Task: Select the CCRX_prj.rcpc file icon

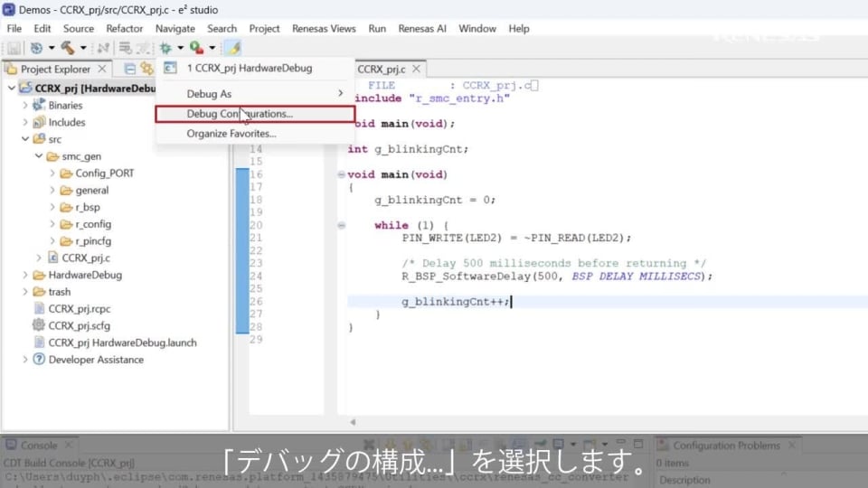Action: (39, 309)
